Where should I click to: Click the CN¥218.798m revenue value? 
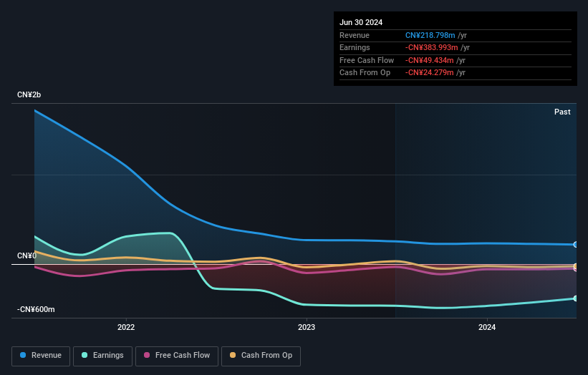click(430, 35)
